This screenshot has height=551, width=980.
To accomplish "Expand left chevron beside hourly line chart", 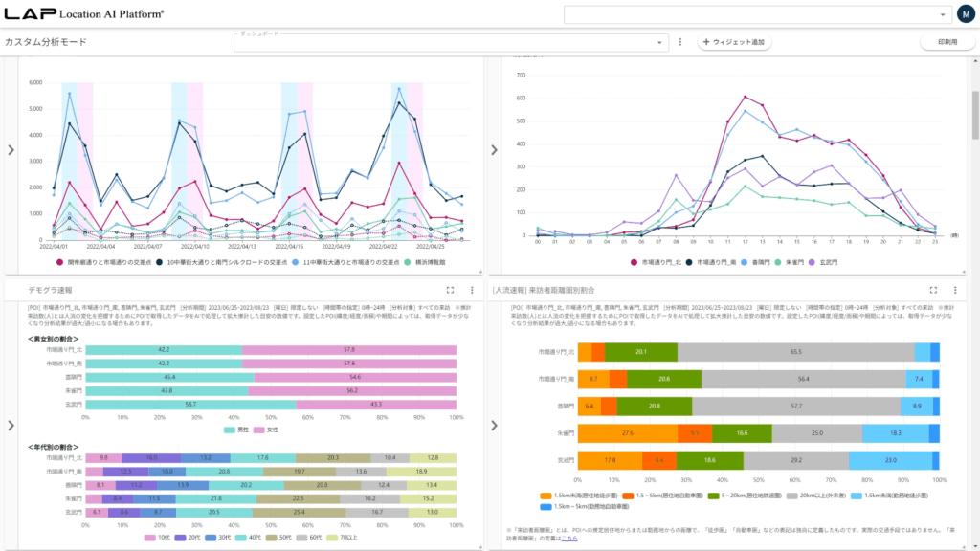I will [495, 149].
